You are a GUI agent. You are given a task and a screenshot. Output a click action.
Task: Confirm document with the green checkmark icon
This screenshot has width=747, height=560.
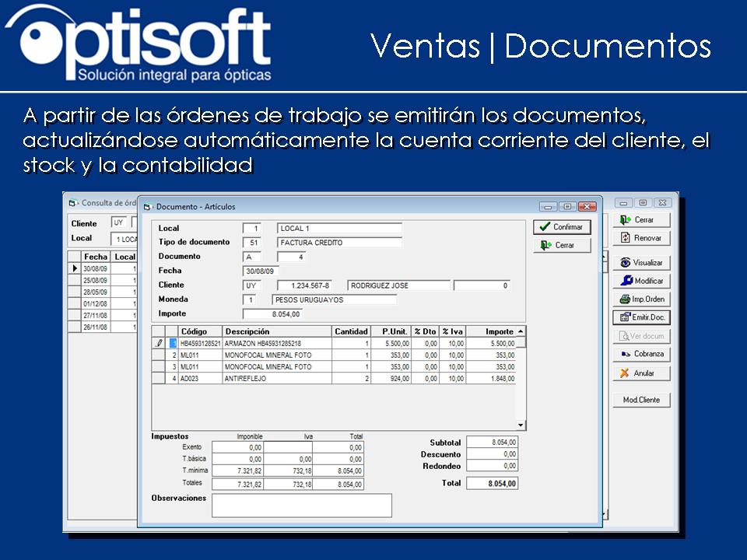pyautogui.click(x=544, y=226)
